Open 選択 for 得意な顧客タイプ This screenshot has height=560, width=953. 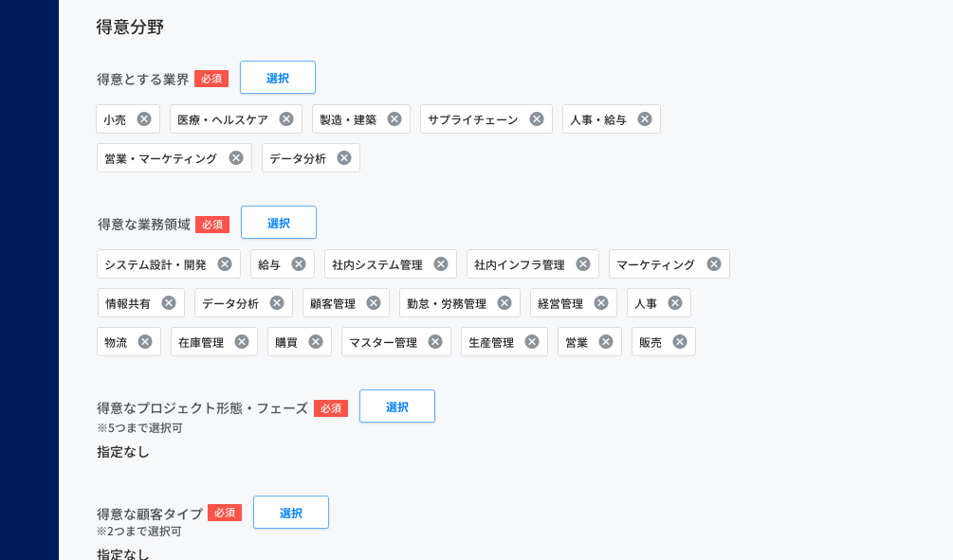point(291,513)
